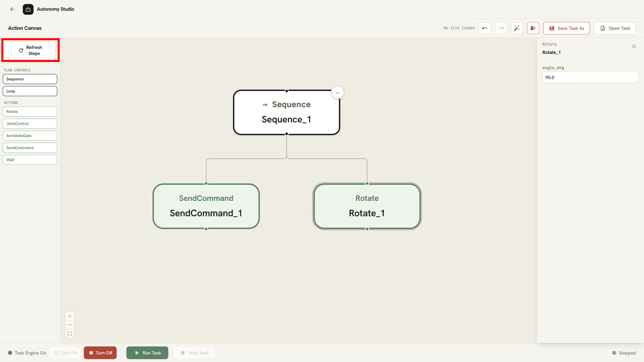The image size is (644, 362).
Task: Click the Task Engine On status
Action: click(27, 353)
